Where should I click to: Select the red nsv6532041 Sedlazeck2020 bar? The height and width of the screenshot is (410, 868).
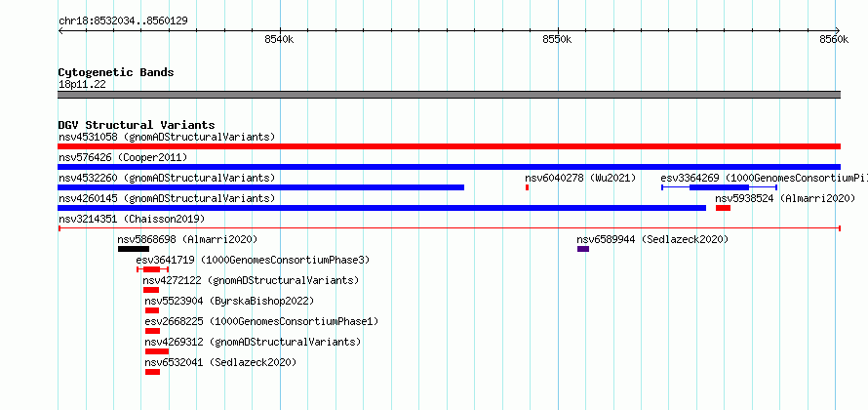coord(153,372)
